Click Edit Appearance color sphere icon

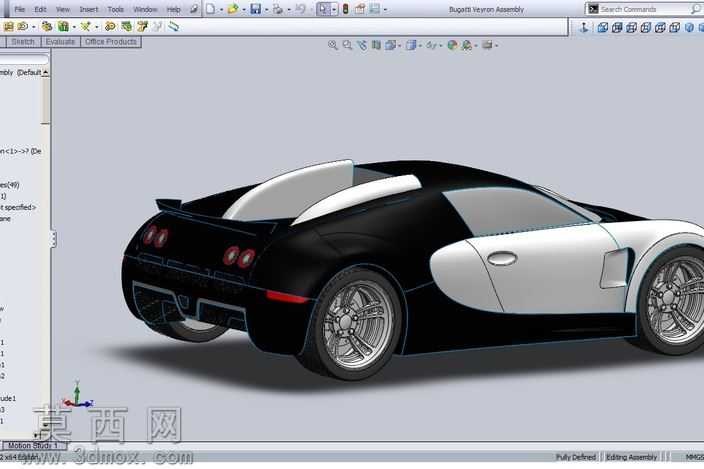(x=452, y=45)
